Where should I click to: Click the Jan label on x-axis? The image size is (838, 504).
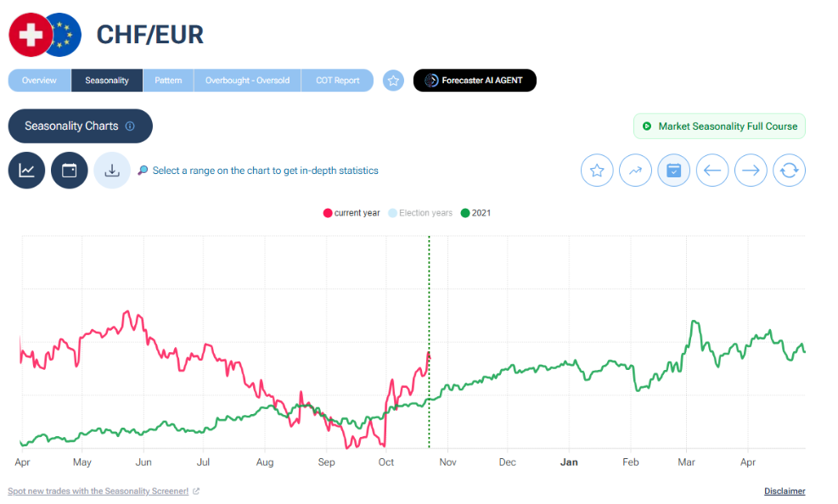point(569,462)
